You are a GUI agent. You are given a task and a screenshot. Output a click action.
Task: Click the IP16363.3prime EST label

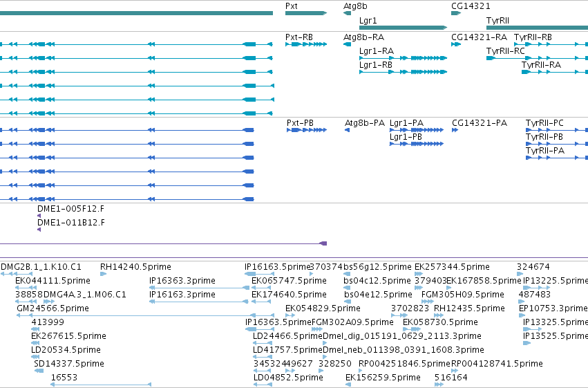182,281
